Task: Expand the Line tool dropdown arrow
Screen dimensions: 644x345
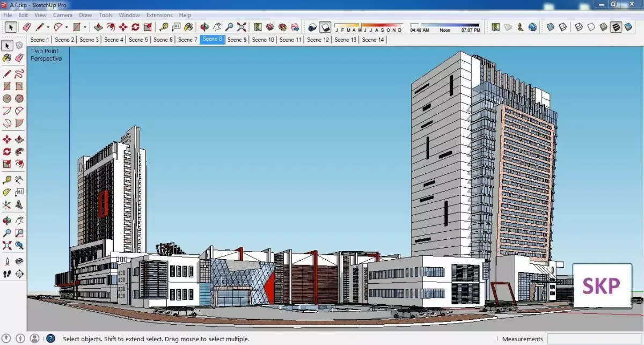Action: tap(48, 27)
